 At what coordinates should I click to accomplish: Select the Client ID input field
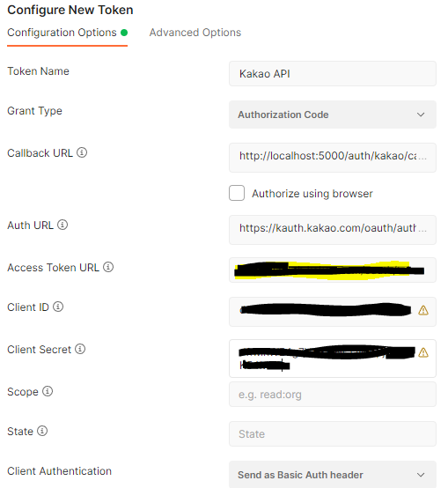click(x=333, y=312)
